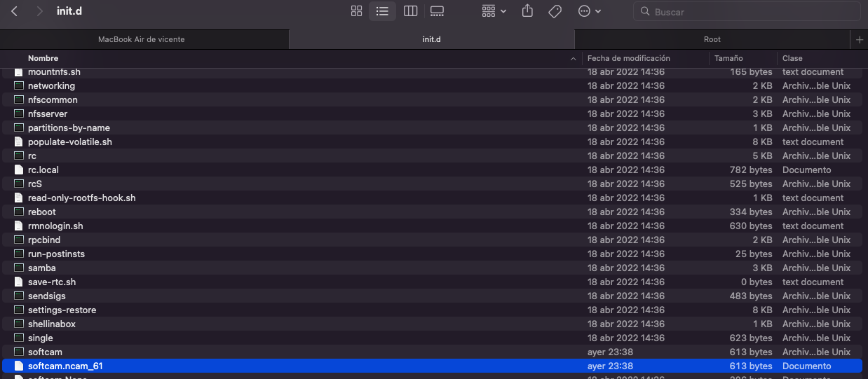Screen dimensions: 868x379
Task: Open the ellipsis action menu
Action: [x=589, y=11]
